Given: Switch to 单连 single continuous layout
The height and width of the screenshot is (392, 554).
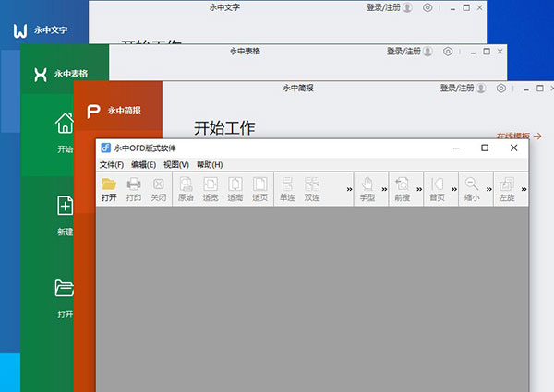Looking at the screenshot, I should coord(287,188).
